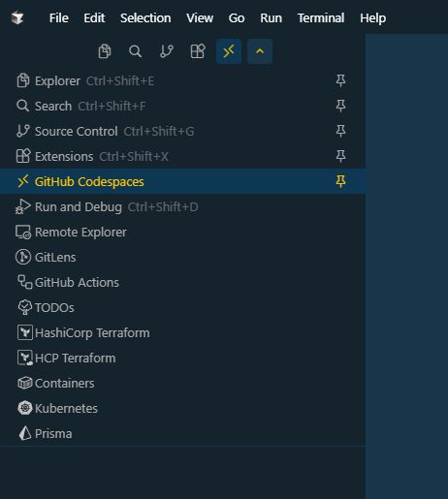Click the Remote Explorer monitor icon
The height and width of the screenshot is (499, 448).
tap(23, 232)
